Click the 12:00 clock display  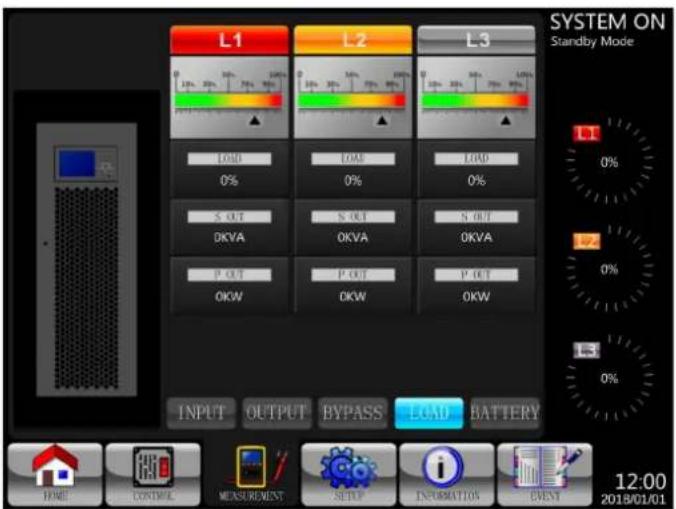click(x=640, y=482)
